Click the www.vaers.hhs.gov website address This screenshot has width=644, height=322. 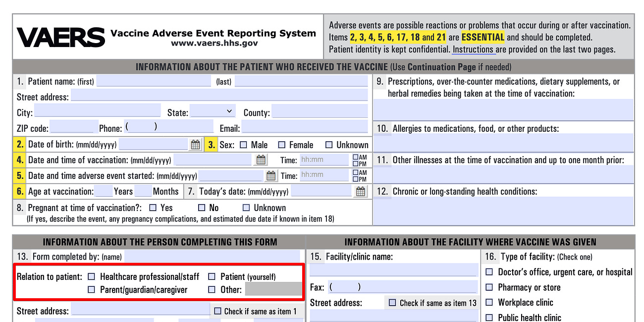[x=215, y=43]
